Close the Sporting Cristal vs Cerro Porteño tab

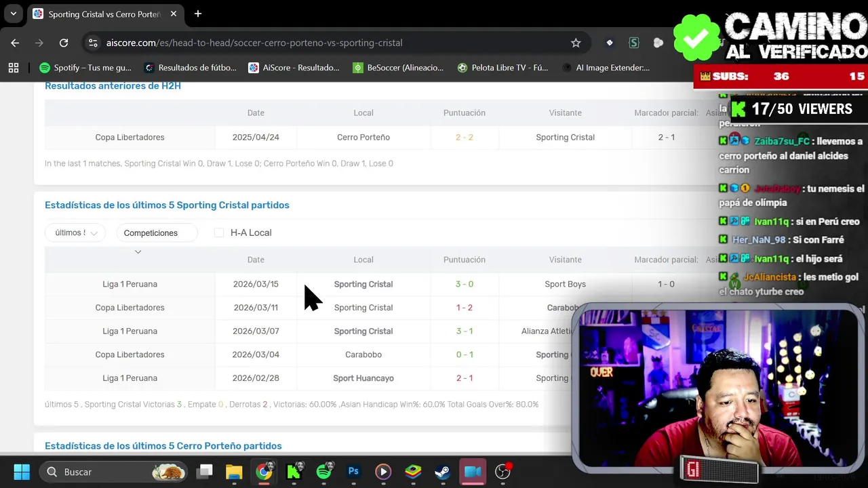[174, 14]
